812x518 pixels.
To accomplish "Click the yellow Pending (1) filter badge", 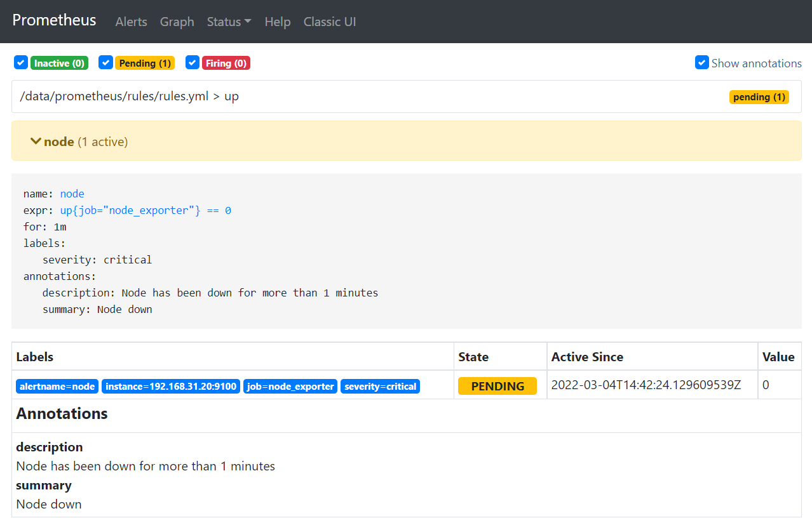I will [145, 63].
